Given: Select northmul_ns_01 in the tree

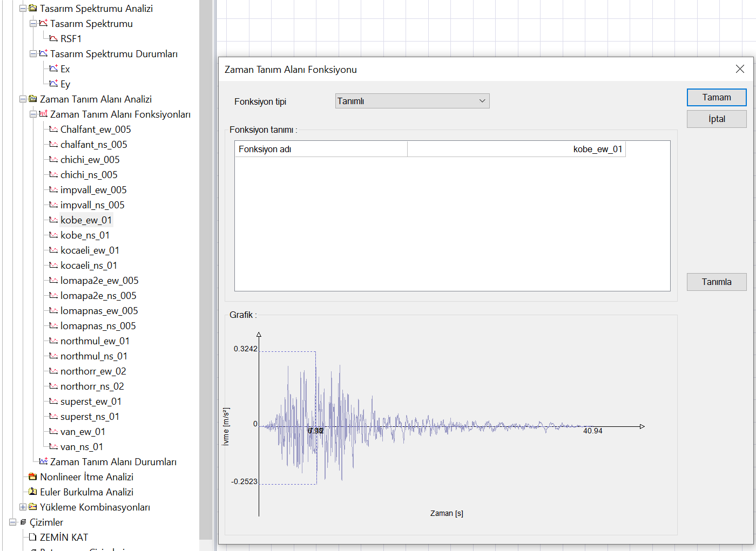Looking at the screenshot, I should coord(94,356).
